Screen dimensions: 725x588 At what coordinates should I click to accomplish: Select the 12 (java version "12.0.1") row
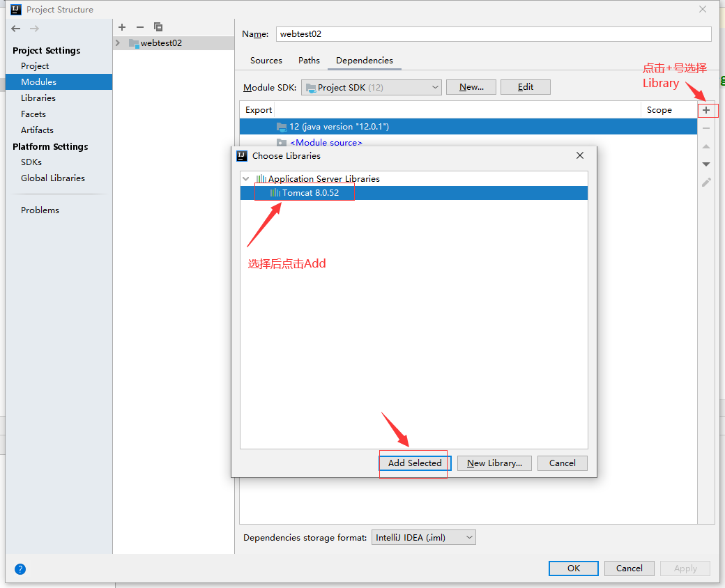tap(468, 127)
